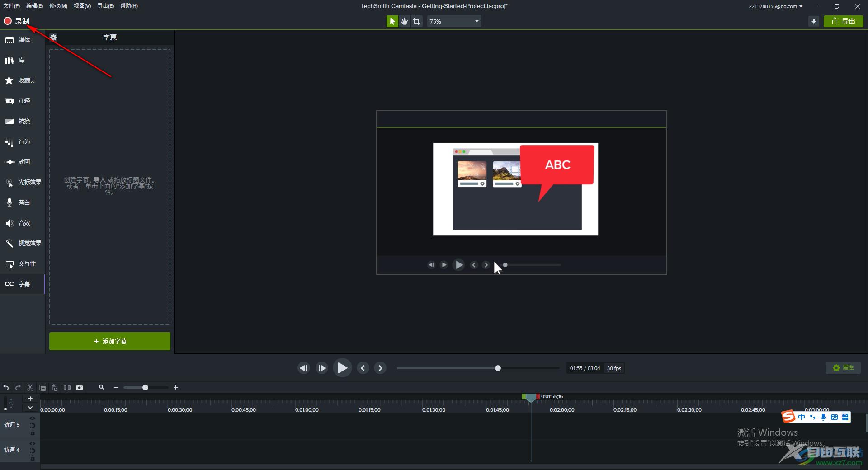
Task: Click the timeline zoom slider handle
Action: (145, 387)
